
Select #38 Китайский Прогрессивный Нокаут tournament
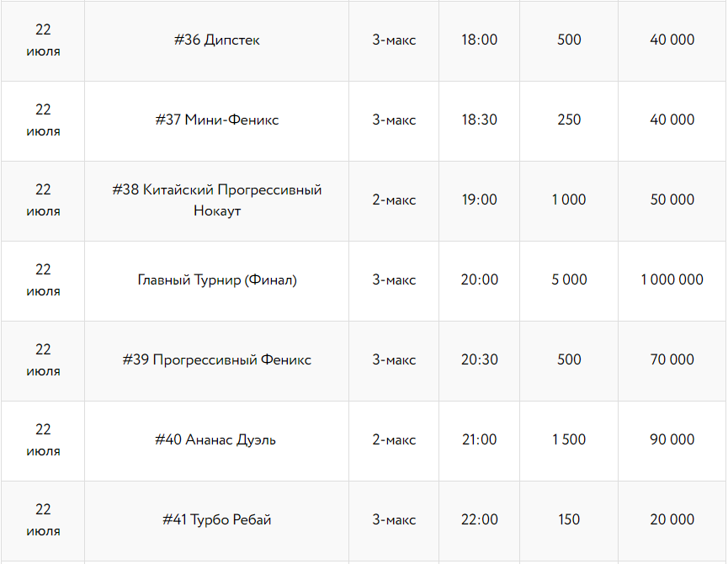[216, 200]
